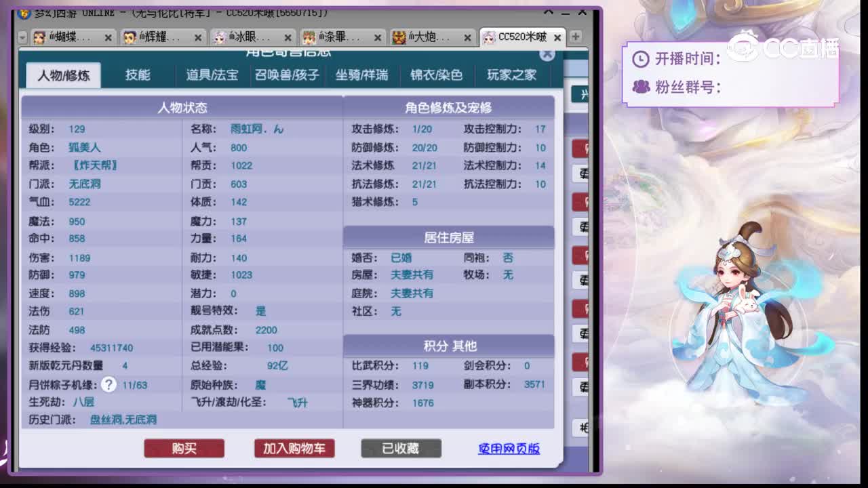The image size is (868, 488).
Task: Close the 大炮 tab
Action: tap(468, 38)
